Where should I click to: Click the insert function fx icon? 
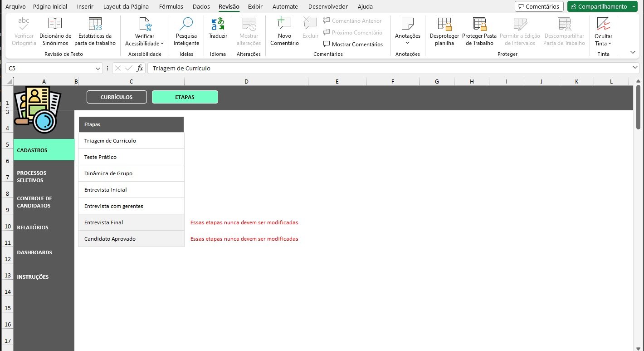click(140, 68)
